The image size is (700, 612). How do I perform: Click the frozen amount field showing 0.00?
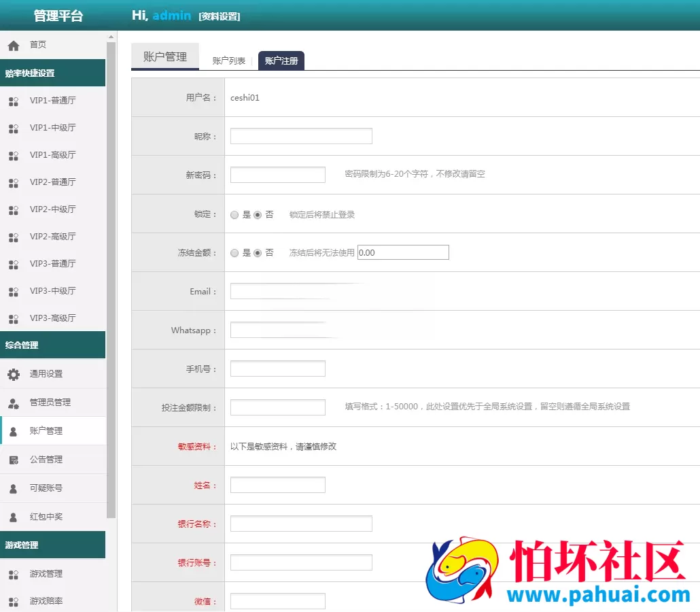pyautogui.click(x=403, y=252)
